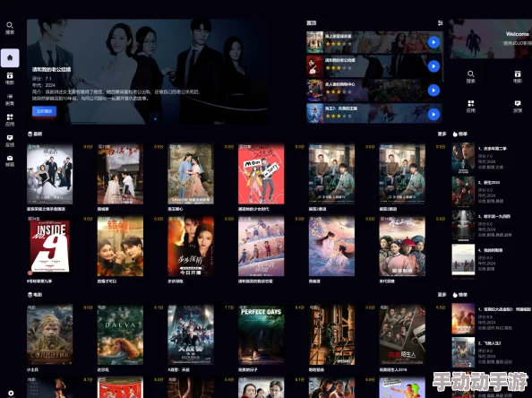Image resolution: width=532 pixels, height=398 pixels.
Task: Open the Mailbox (邮箱) envelope icon in sidebar
Action: click(10, 161)
